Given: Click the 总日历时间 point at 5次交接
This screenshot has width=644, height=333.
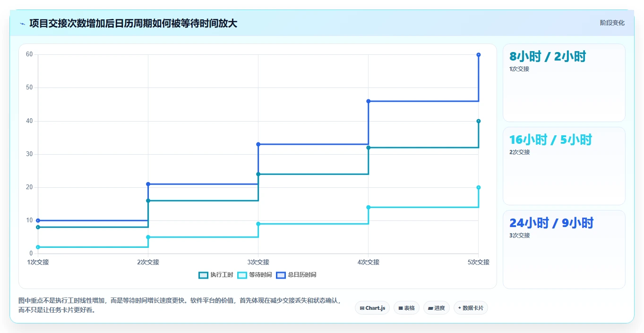Looking at the screenshot, I should pyautogui.click(x=479, y=55).
